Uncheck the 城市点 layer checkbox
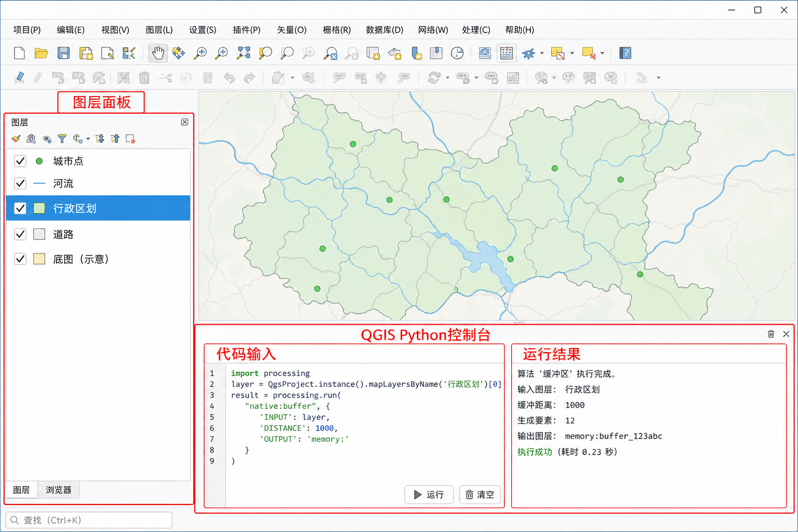This screenshot has width=798, height=532. [20, 161]
